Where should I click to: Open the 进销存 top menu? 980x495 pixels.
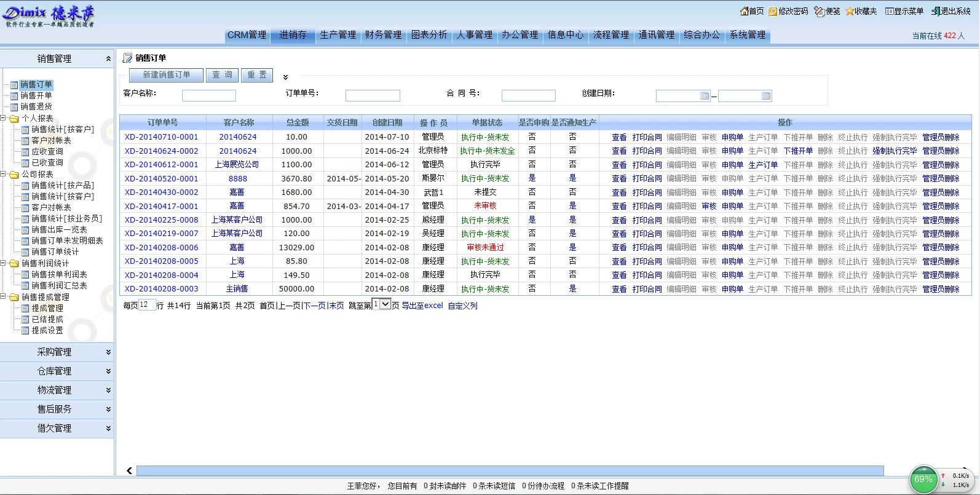[x=293, y=35]
